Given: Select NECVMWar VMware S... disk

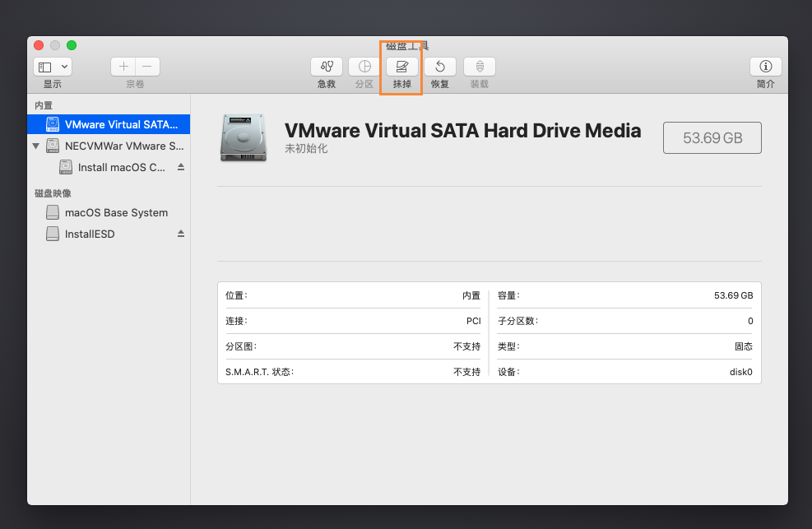Looking at the screenshot, I should point(109,146).
